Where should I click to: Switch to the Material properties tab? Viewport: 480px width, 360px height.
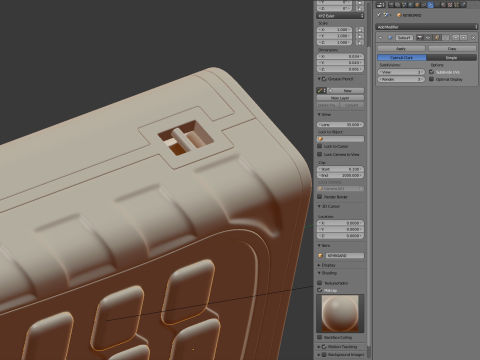(x=443, y=5)
